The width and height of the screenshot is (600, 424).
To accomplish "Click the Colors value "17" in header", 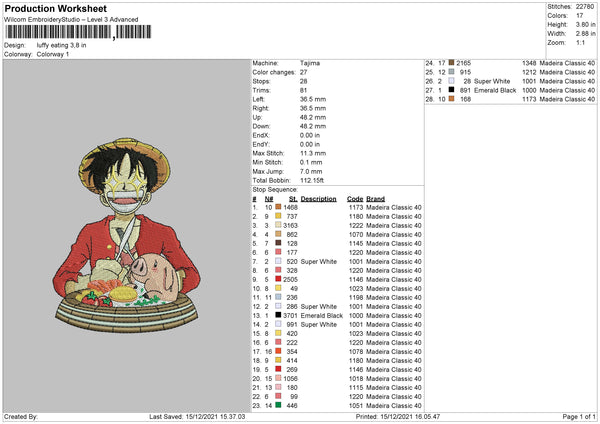I will point(580,16).
